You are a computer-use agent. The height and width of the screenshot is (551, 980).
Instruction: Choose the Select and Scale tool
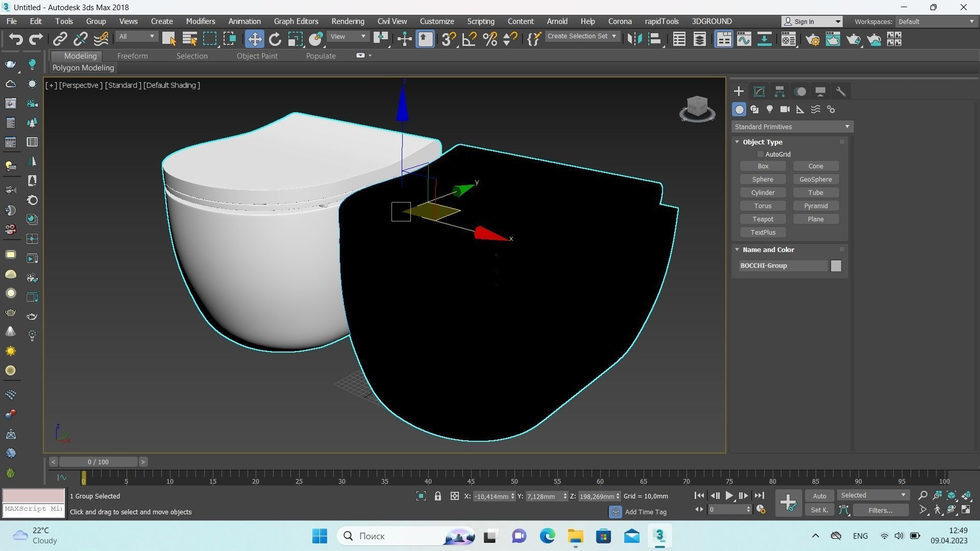(x=295, y=39)
